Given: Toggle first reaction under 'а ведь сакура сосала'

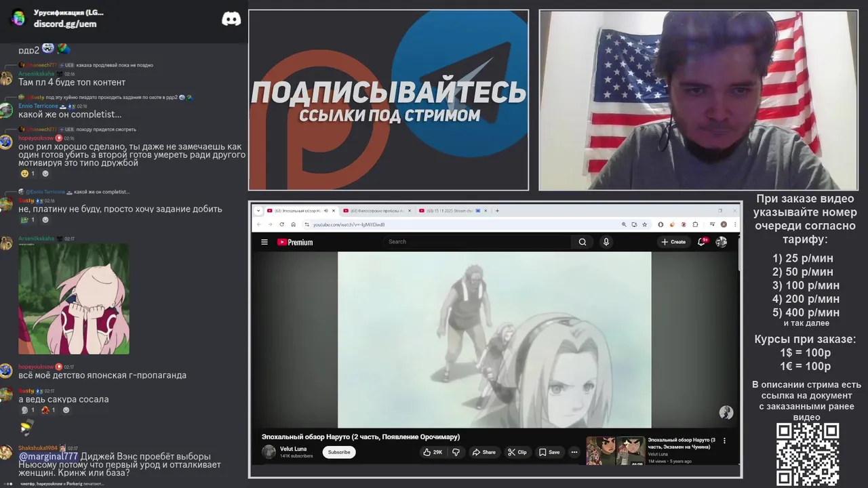Looking at the screenshot, I should 28,410.
